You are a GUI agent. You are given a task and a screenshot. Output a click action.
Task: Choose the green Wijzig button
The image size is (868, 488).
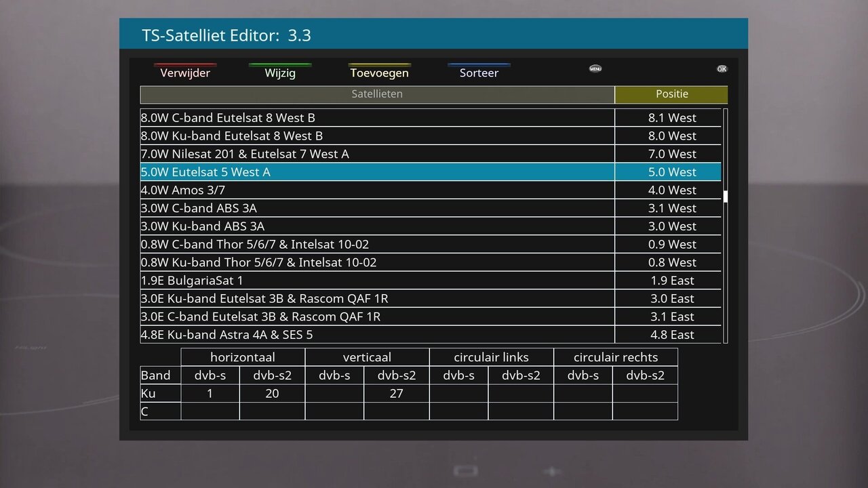(280, 72)
